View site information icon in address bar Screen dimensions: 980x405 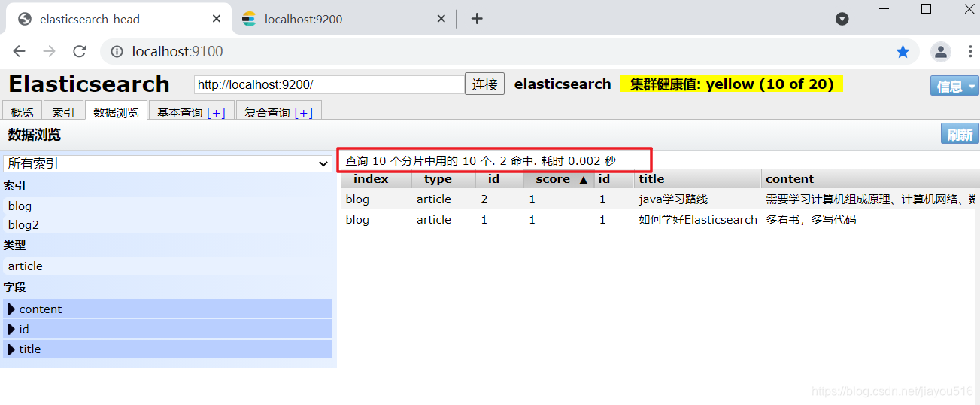117,51
